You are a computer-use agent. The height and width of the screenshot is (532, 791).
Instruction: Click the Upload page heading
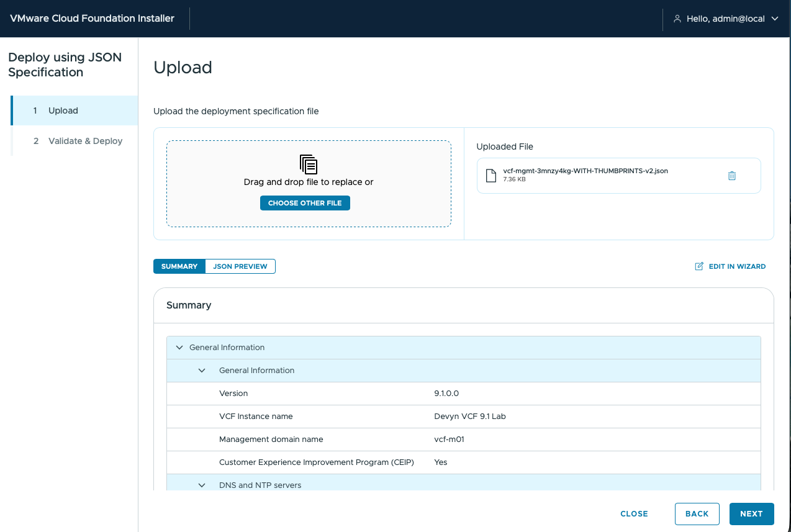[183, 67]
